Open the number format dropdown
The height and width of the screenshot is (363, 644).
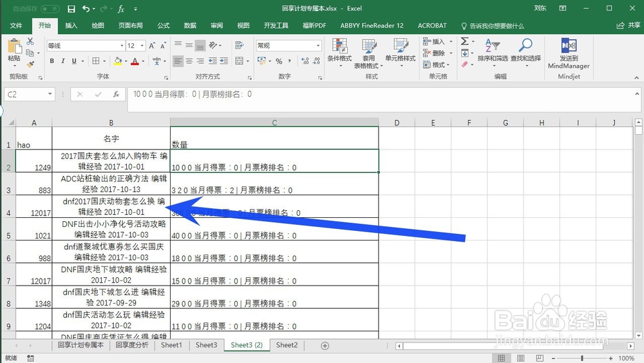coord(318,46)
